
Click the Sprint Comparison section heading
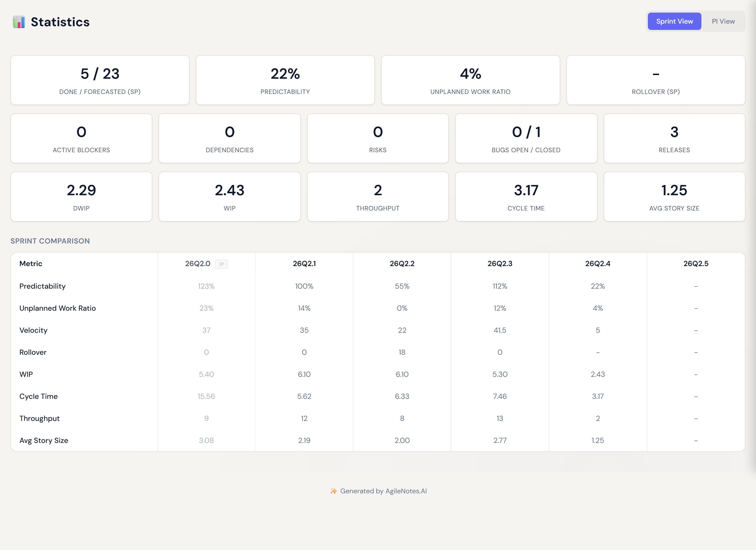pos(50,241)
